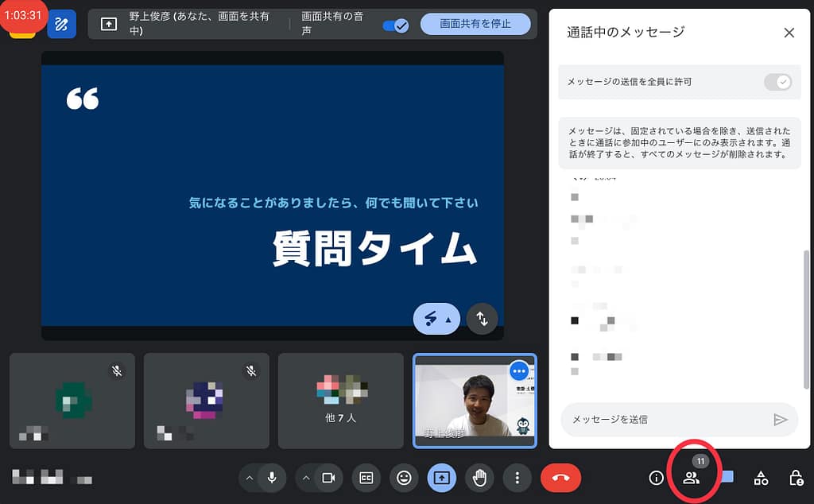
Task: Click the メッセージを送信 input field
Action: [664, 419]
